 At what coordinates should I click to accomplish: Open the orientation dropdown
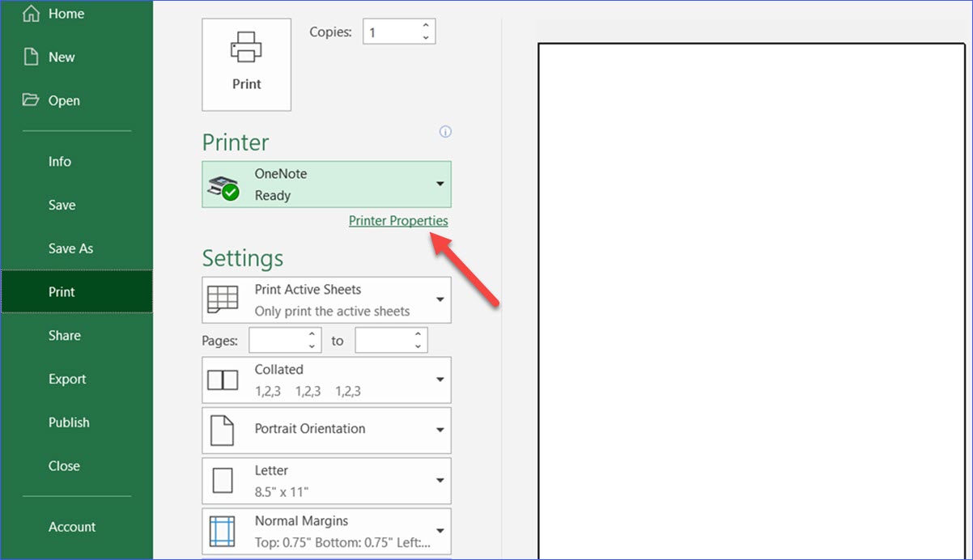tap(440, 430)
